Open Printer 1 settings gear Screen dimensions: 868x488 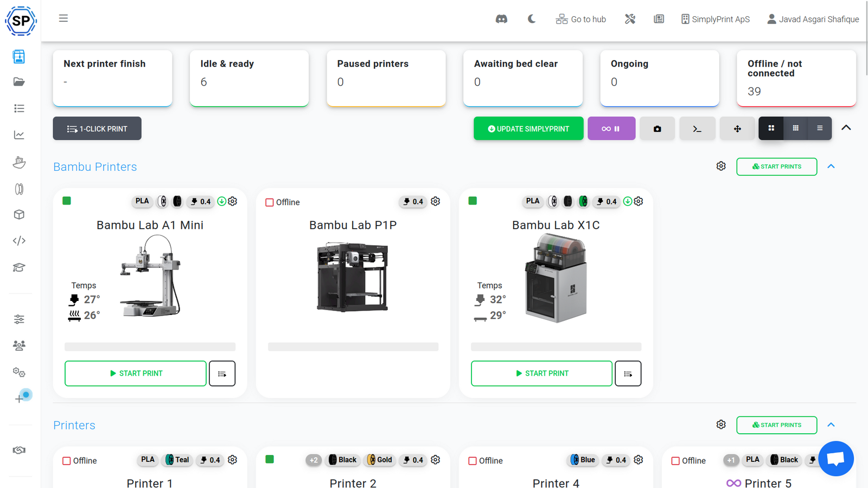click(233, 460)
